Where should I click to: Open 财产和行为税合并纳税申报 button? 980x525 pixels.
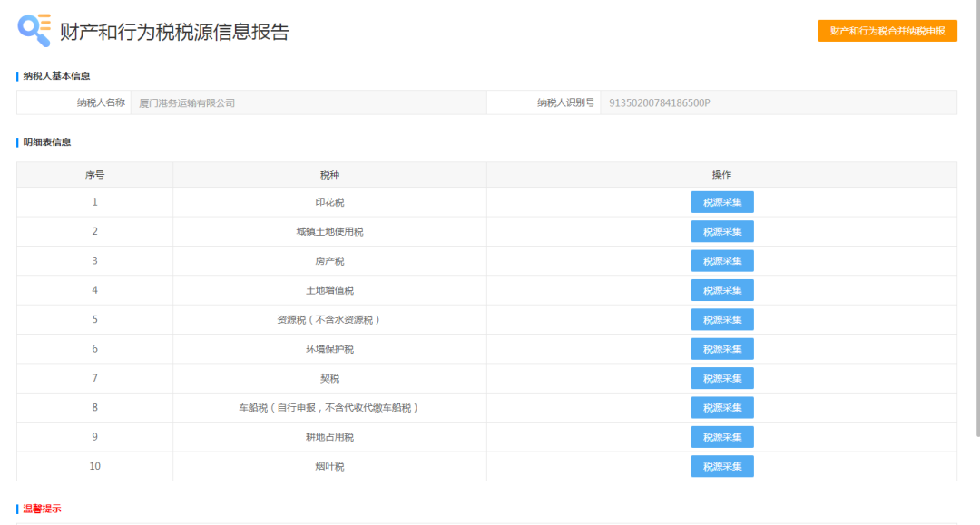click(887, 31)
